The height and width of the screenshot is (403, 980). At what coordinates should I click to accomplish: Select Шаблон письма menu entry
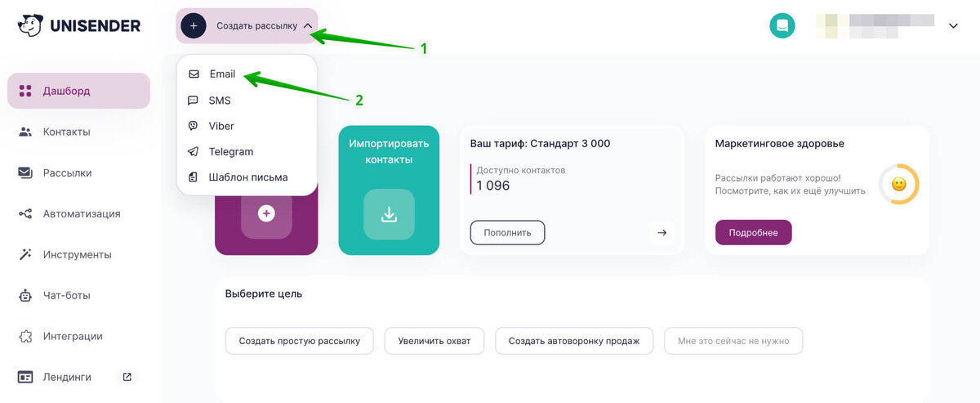[247, 177]
